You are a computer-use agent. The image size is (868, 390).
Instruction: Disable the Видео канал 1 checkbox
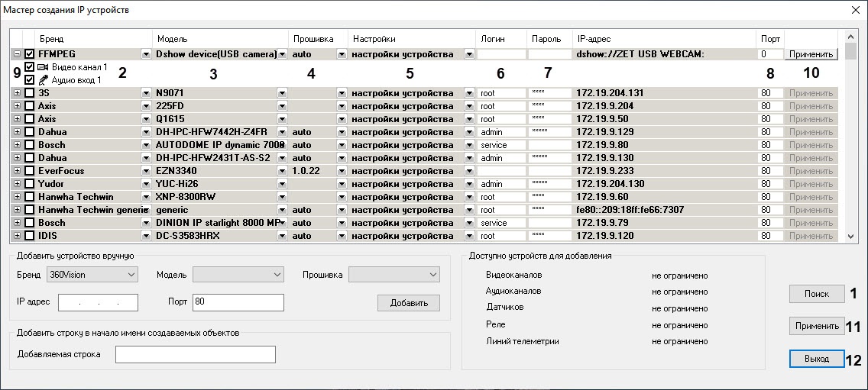point(30,67)
